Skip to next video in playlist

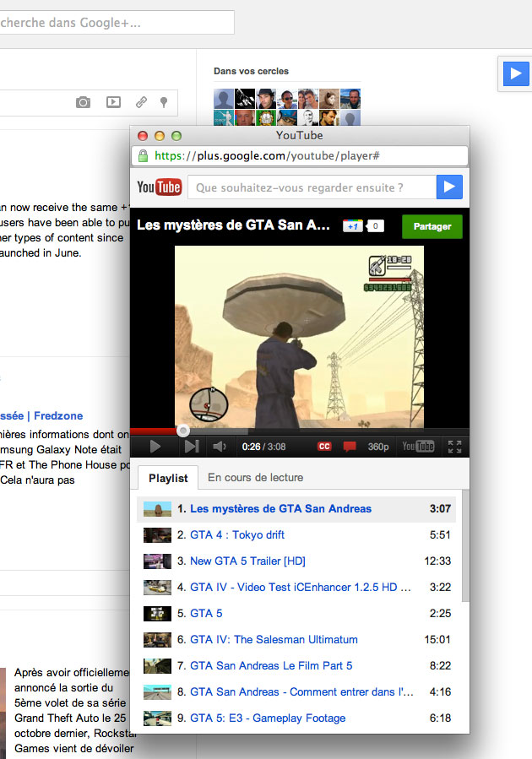[x=192, y=447]
